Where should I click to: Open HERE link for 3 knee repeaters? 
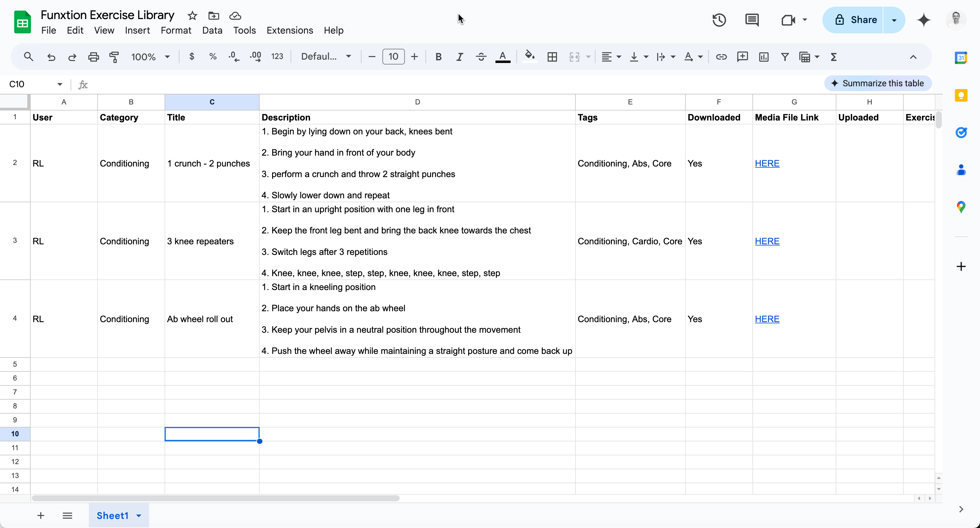tap(767, 241)
